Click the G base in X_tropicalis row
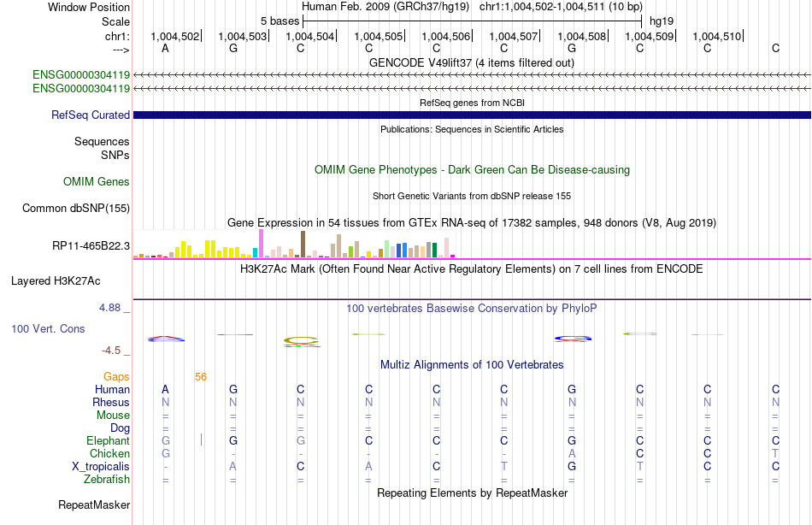This screenshot has height=525, width=812. pos(572,466)
